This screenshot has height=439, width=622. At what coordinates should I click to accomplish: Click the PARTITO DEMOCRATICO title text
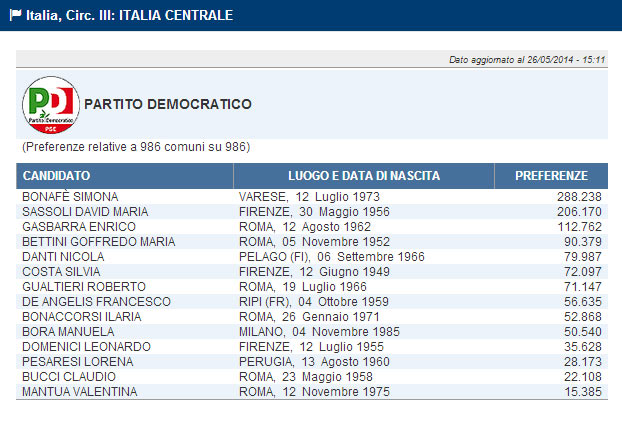coord(168,104)
